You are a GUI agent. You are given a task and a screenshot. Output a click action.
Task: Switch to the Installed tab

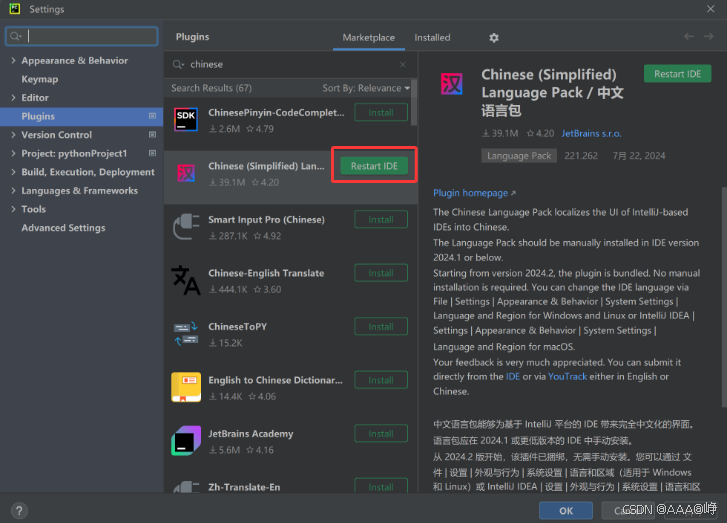432,38
